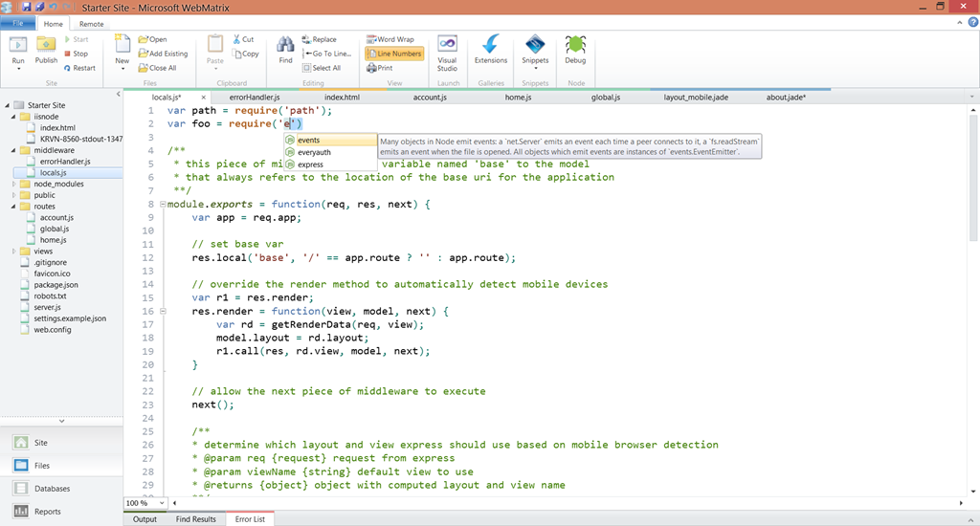Select 'everyauth' from the autocomplete list
This screenshot has height=526, width=980.
tap(314, 152)
